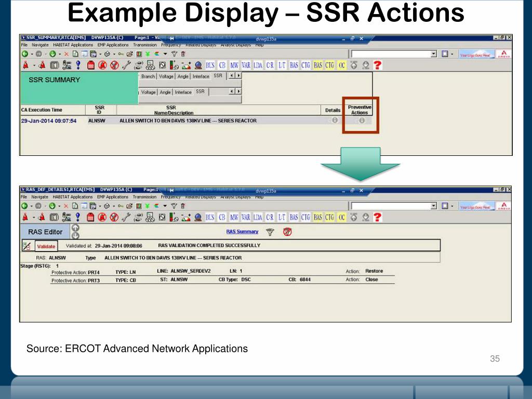Expand combo box dropdown in SSR_SUMMARY toolbar

pyautogui.click(x=433, y=54)
